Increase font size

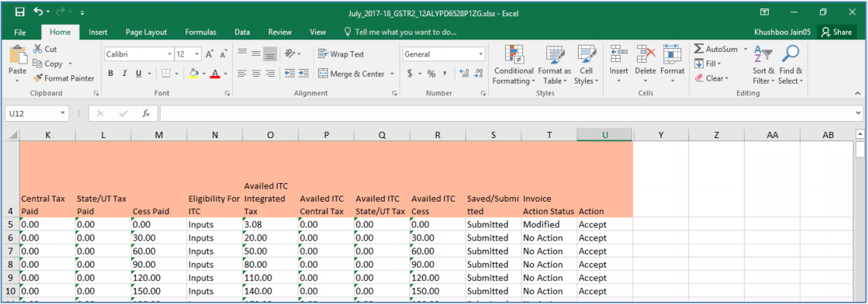tap(209, 54)
